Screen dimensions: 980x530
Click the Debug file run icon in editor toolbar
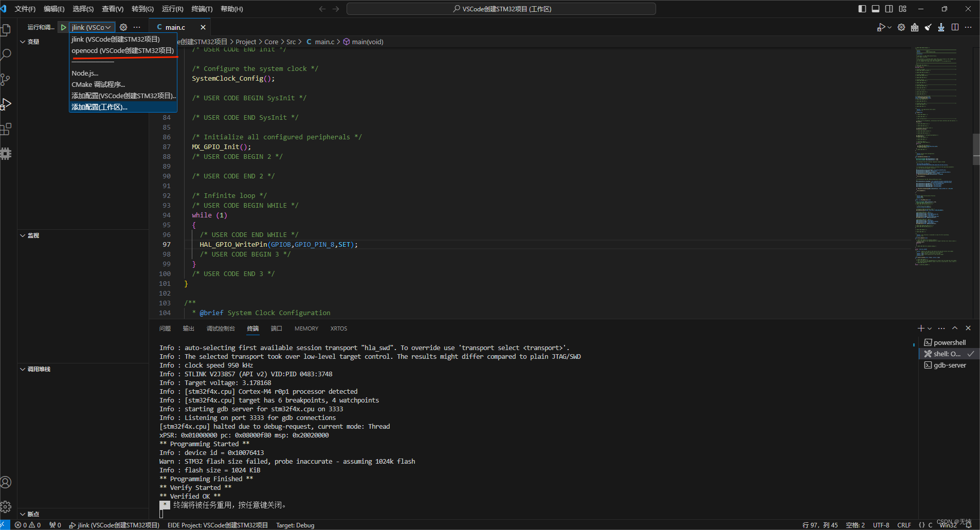[881, 27]
